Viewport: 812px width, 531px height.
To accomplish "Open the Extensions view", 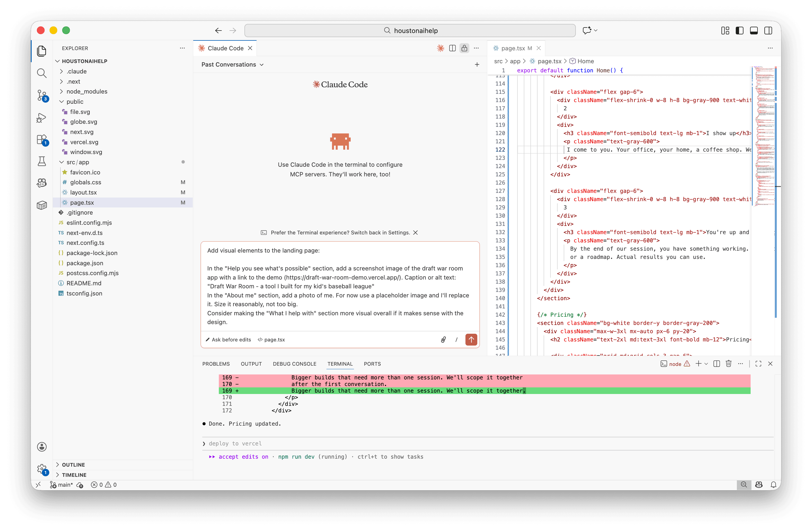I will click(42, 140).
